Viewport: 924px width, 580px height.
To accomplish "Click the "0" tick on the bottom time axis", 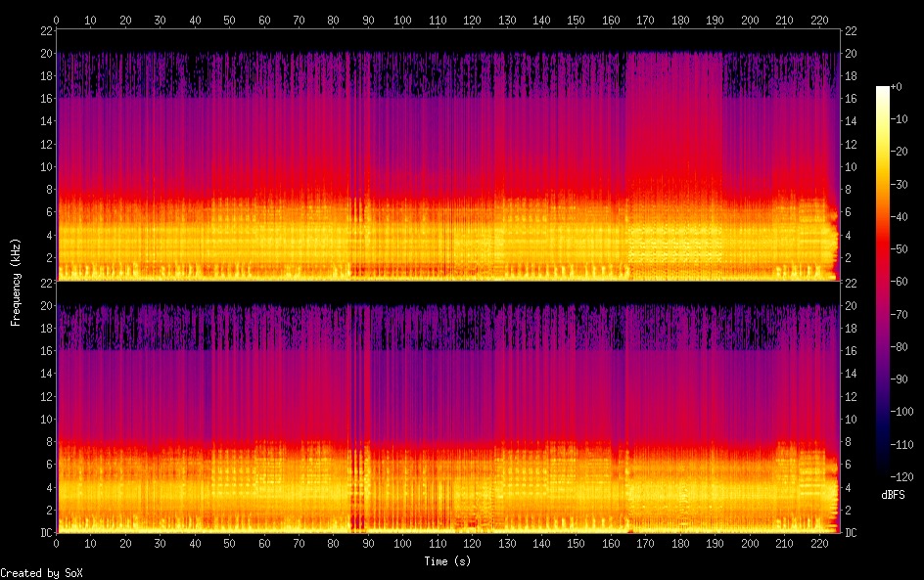I will (x=56, y=544).
